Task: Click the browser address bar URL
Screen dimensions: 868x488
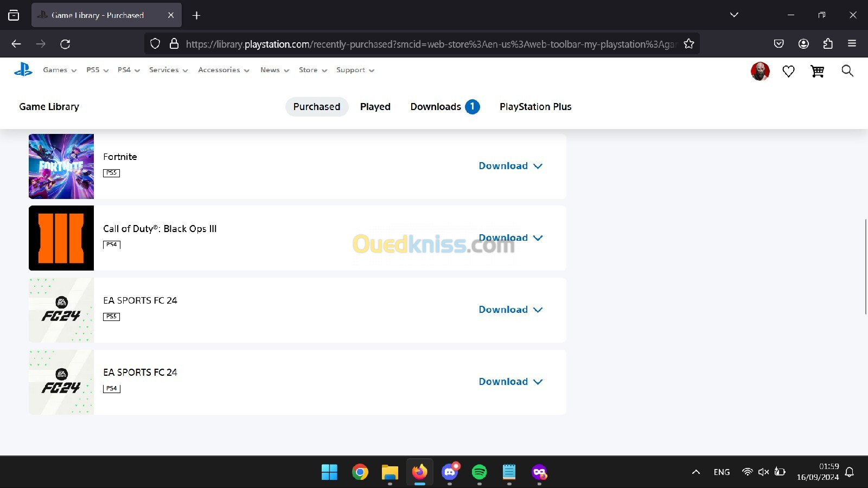Action: coord(431,44)
